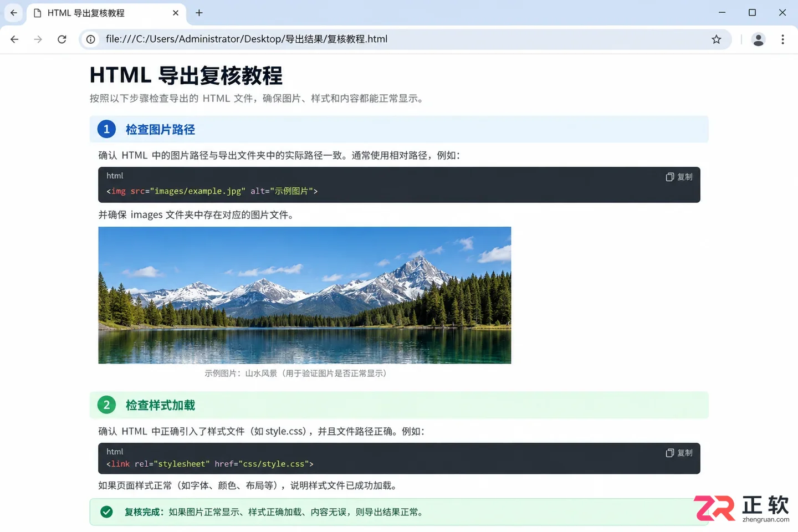Image resolution: width=798 pixels, height=532 pixels.
Task: Click the image caption 示例图片：山水风景
Action: point(295,374)
